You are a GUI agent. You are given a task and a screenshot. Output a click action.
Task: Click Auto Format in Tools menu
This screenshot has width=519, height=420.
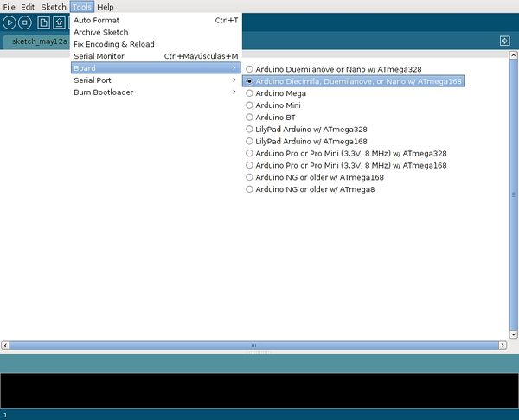click(97, 20)
